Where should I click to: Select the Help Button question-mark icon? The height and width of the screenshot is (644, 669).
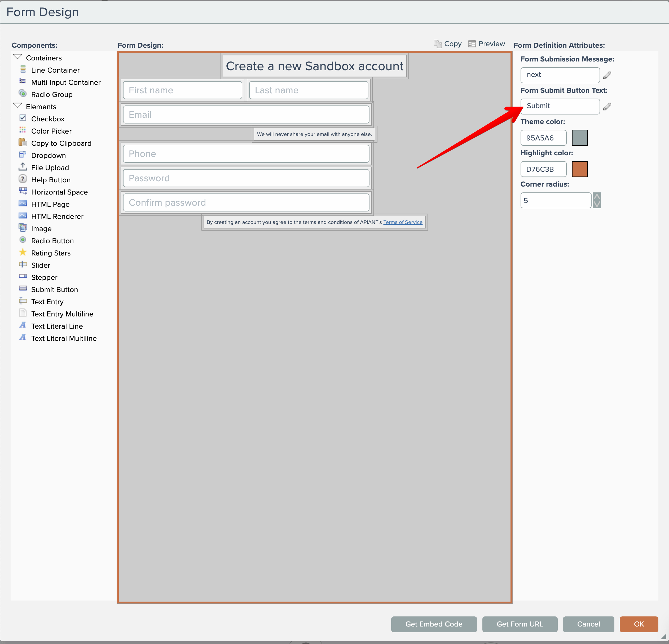click(x=23, y=179)
